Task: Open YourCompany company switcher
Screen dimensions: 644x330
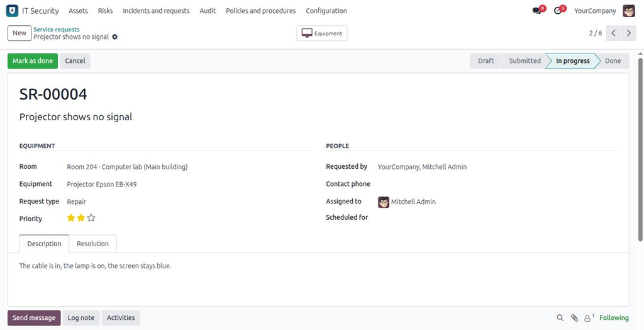Action: (595, 11)
